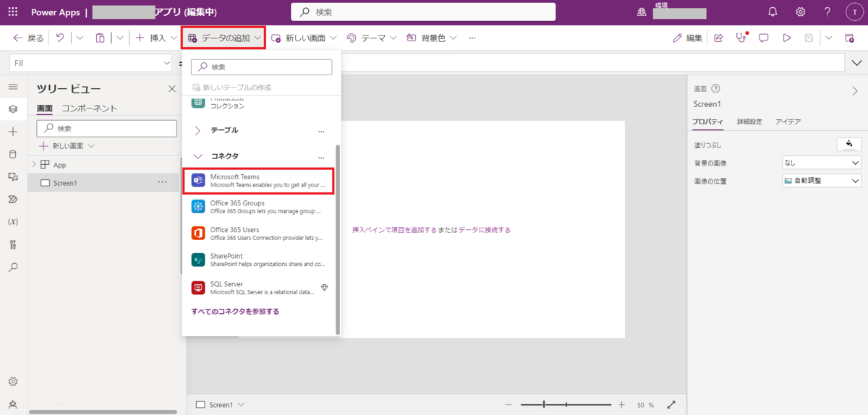The height and width of the screenshot is (415, 868).
Task: Click the 編集 button in toolbar
Action: (687, 38)
